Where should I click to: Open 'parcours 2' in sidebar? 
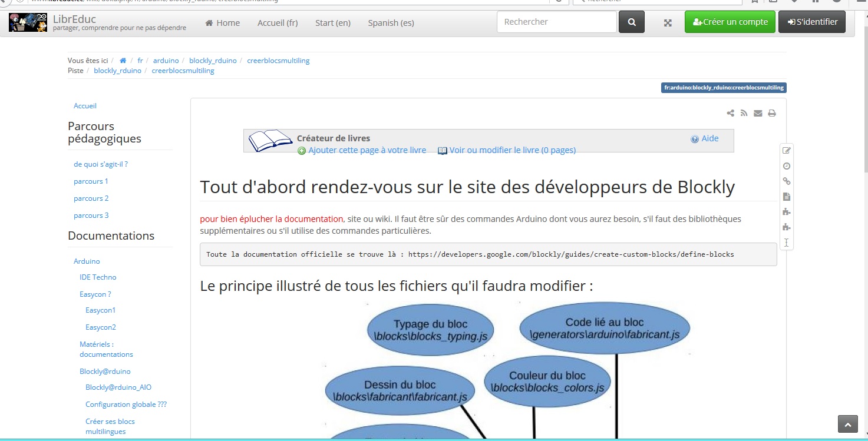(91, 198)
